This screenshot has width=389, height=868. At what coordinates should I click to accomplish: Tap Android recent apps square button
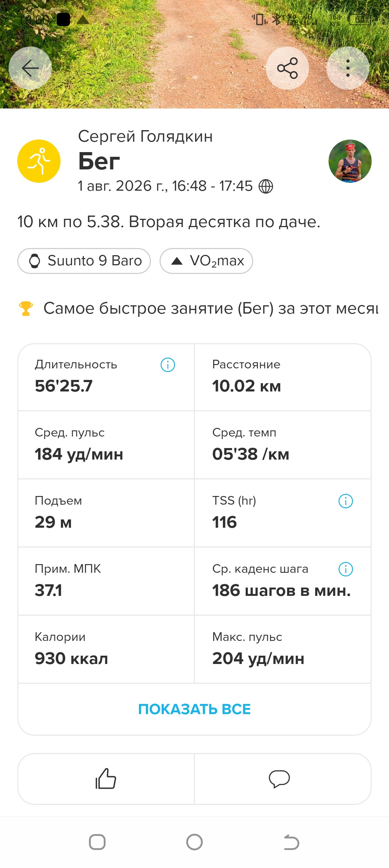(x=97, y=842)
